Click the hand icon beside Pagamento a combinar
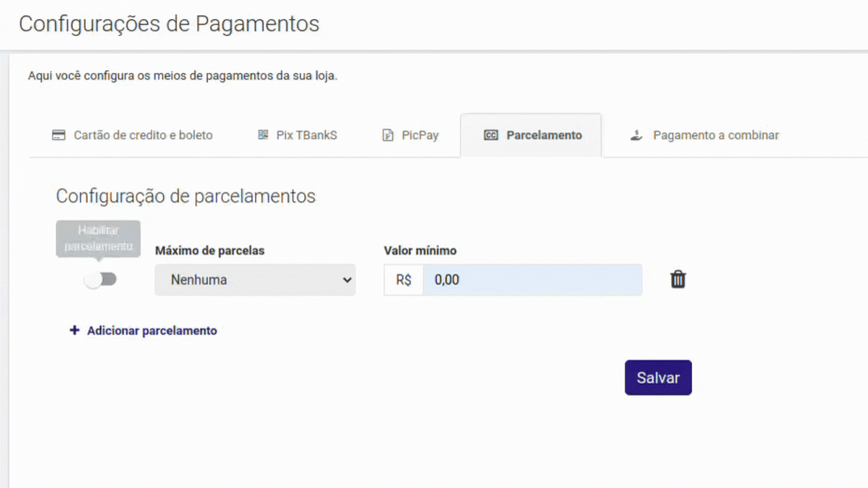 tap(637, 135)
